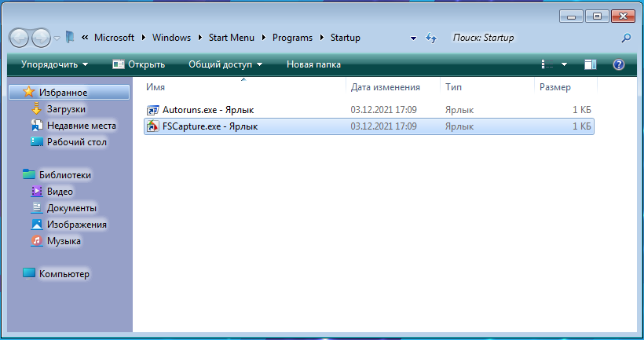Expand the Упорядочить dropdown menu
644x340 pixels.
[54, 64]
